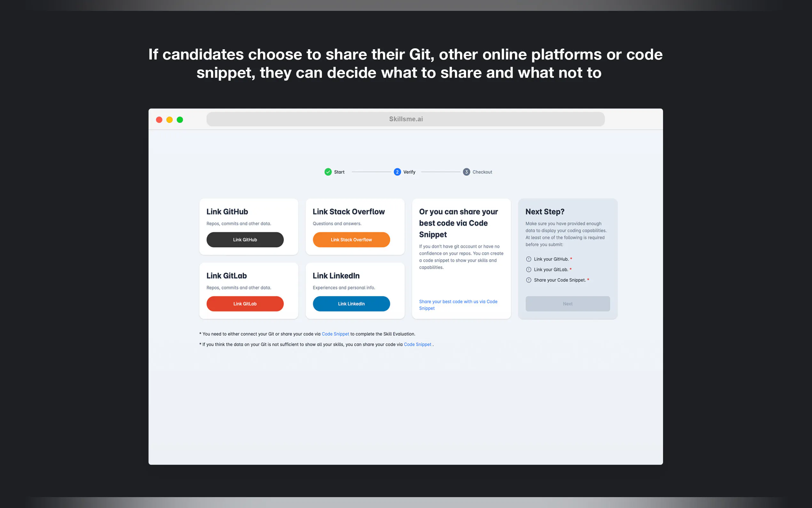
Task: Click the Checkout step number 3 icon
Action: click(x=466, y=172)
